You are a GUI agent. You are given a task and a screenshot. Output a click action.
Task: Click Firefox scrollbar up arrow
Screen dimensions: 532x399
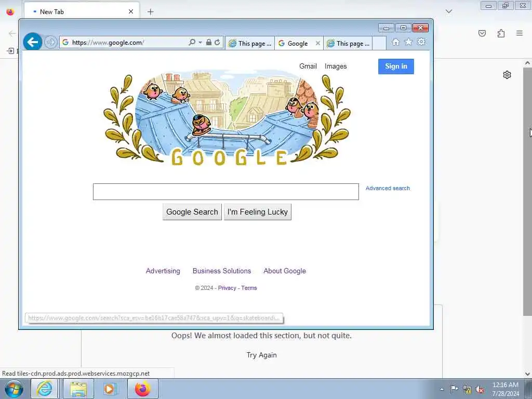click(527, 63)
